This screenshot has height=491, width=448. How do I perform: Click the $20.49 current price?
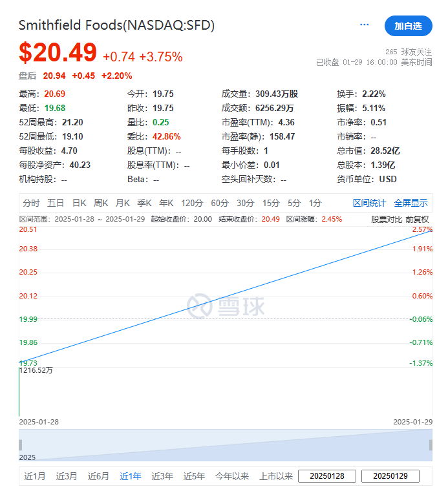coord(58,52)
